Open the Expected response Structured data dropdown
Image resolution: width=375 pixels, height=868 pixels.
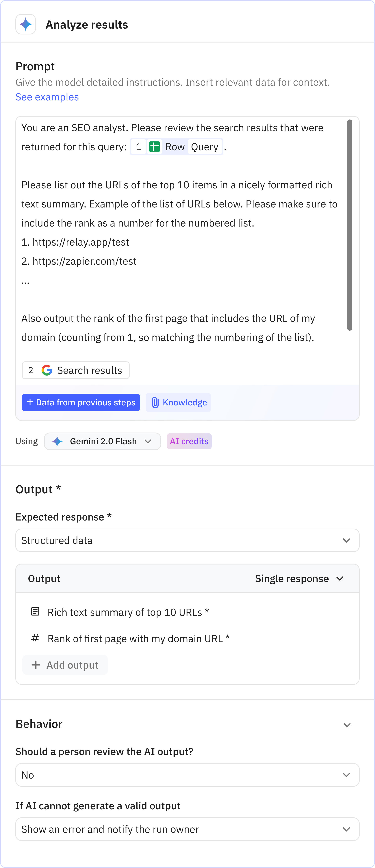click(x=187, y=540)
